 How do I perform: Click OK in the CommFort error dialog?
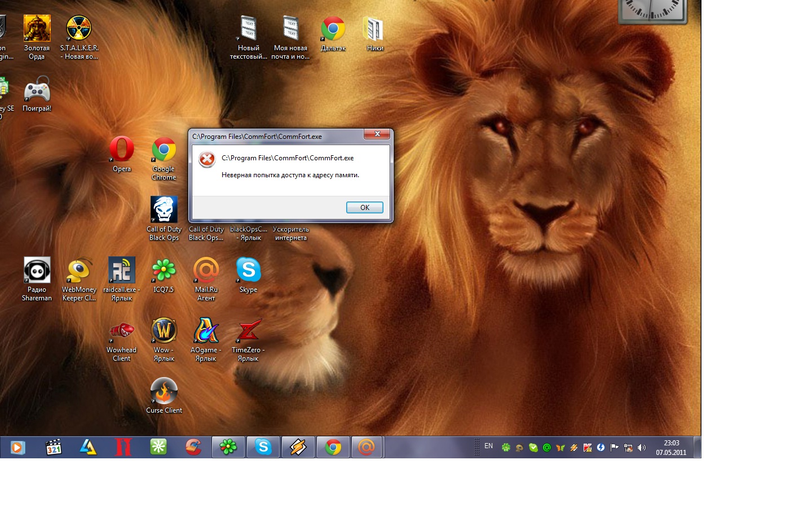(364, 208)
